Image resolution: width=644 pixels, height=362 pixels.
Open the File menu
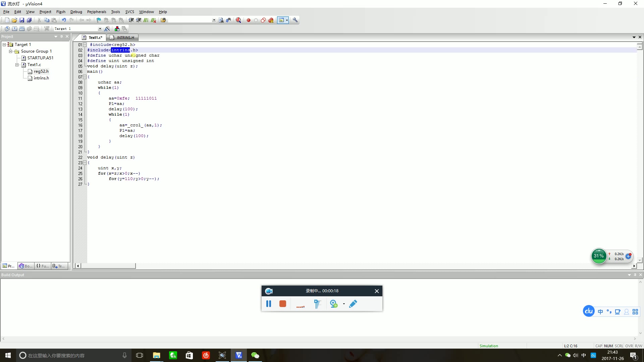(x=6, y=12)
